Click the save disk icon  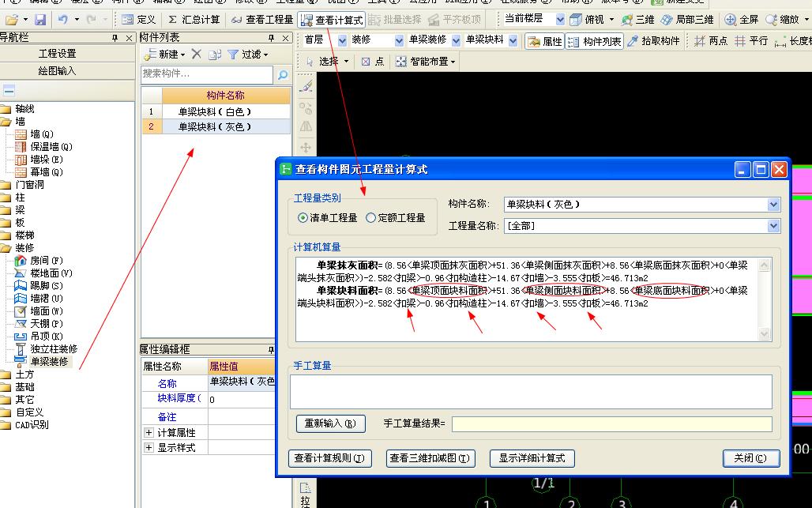click(x=39, y=20)
